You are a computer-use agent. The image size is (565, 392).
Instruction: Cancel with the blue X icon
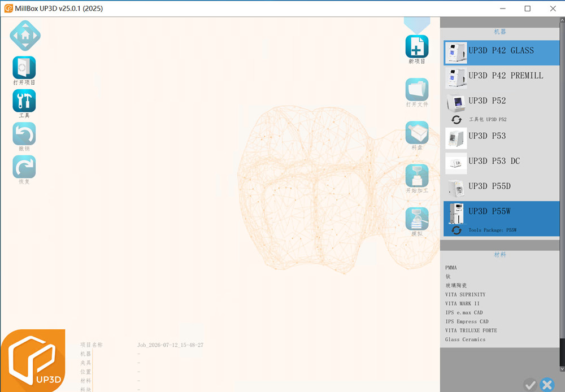pos(547,385)
